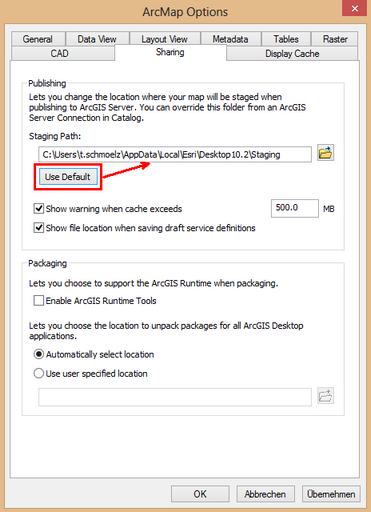Open the Display Cache tab

292,53
